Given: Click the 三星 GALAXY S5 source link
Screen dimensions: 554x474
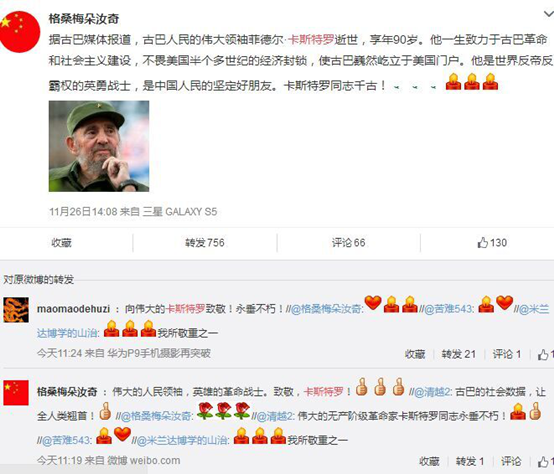Looking at the screenshot, I should pos(180,212).
